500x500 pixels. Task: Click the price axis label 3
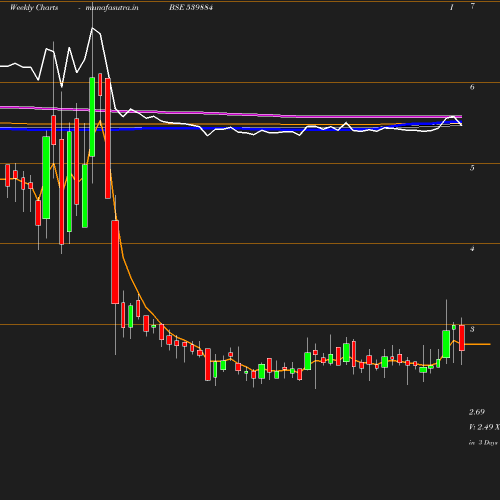point(472,329)
